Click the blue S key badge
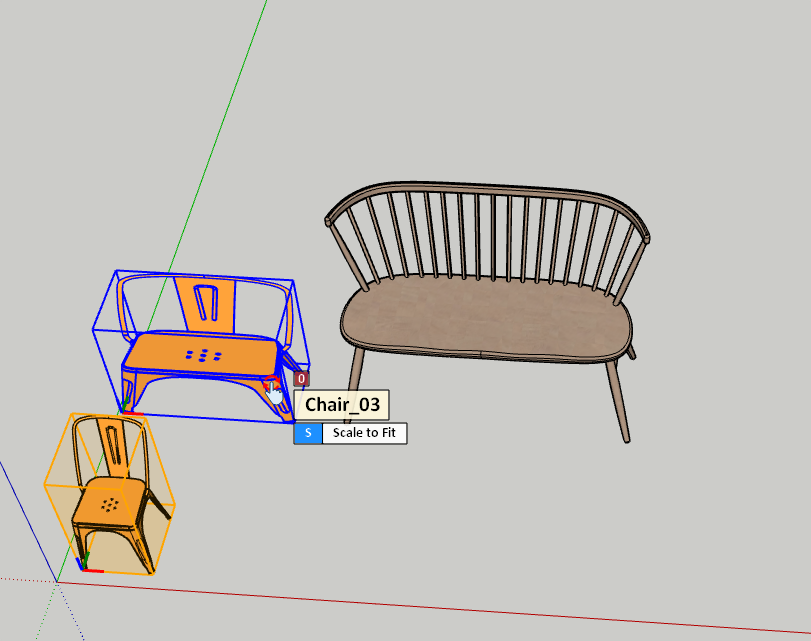 (308, 433)
